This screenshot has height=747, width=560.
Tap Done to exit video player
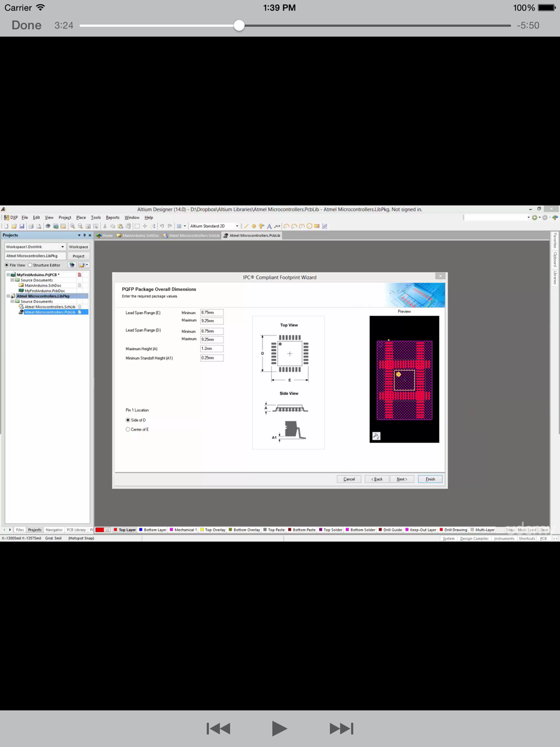point(26,25)
